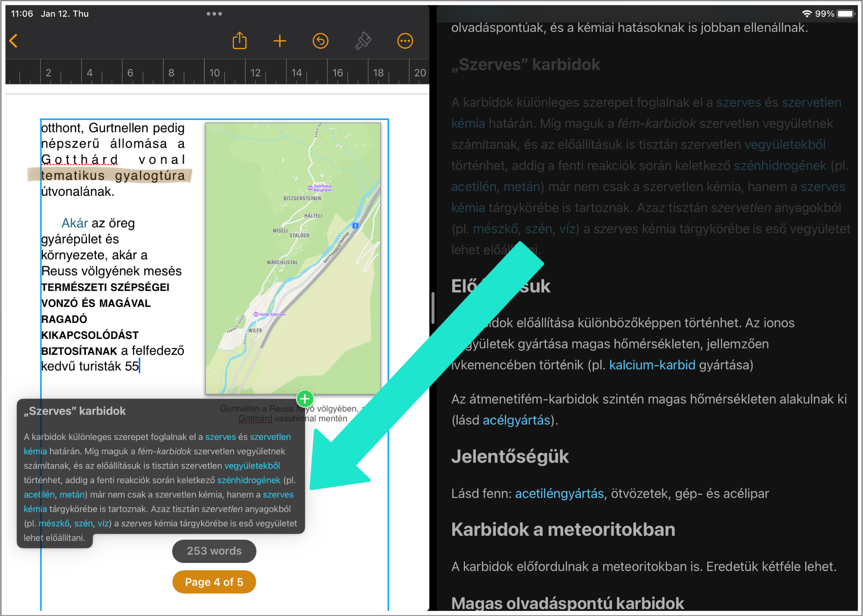Tap the ruler at mark 16

pos(337,72)
